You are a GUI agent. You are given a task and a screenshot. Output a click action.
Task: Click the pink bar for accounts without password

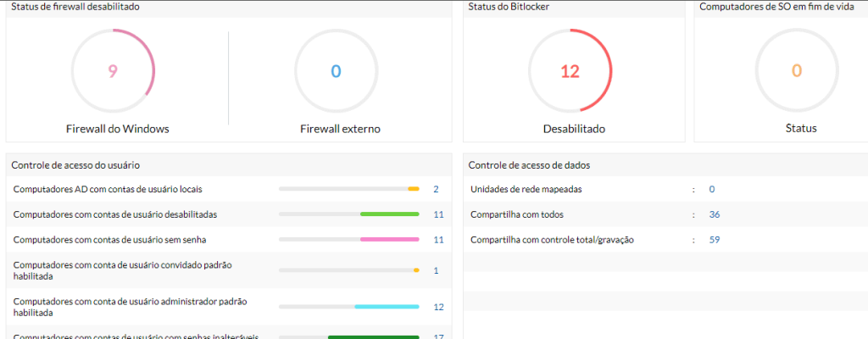pyautogui.click(x=389, y=240)
